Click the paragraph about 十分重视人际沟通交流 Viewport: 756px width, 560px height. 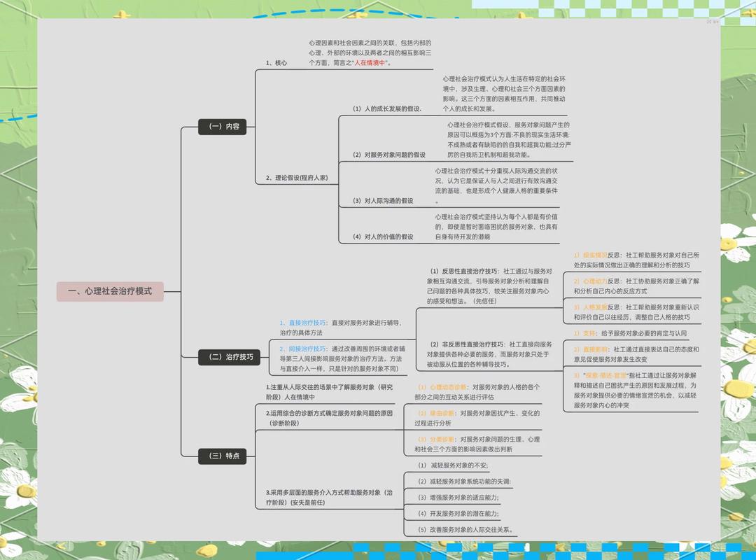(496, 185)
